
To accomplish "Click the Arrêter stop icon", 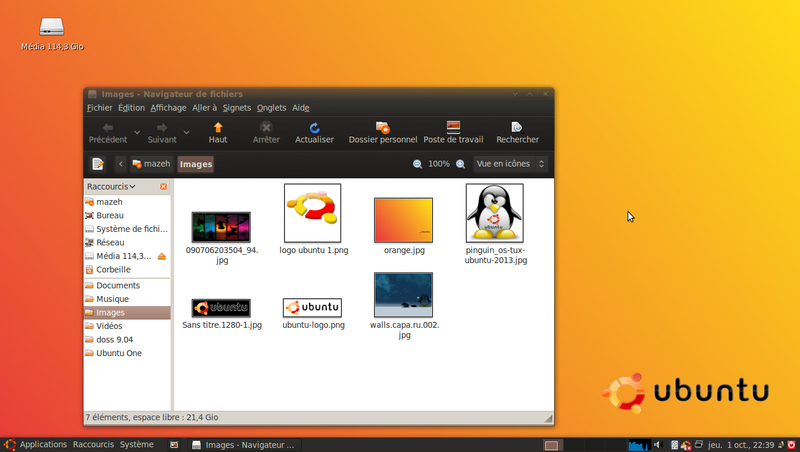I will click(266, 127).
